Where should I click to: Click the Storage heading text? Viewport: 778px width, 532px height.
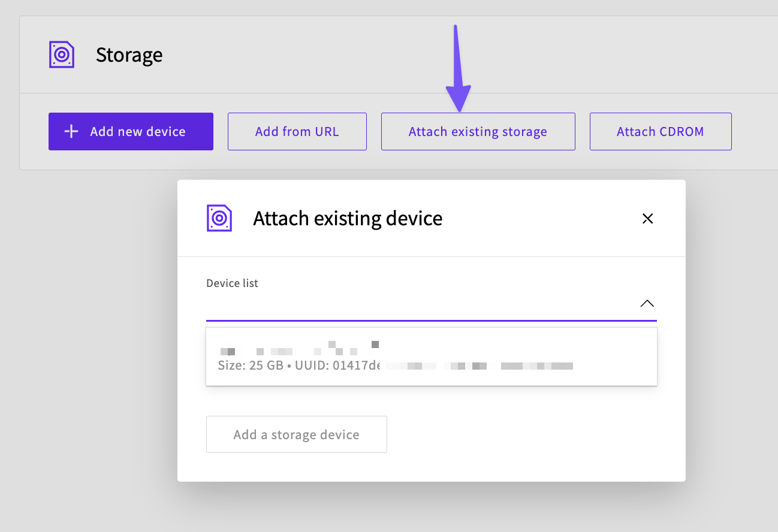coord(129,55)
